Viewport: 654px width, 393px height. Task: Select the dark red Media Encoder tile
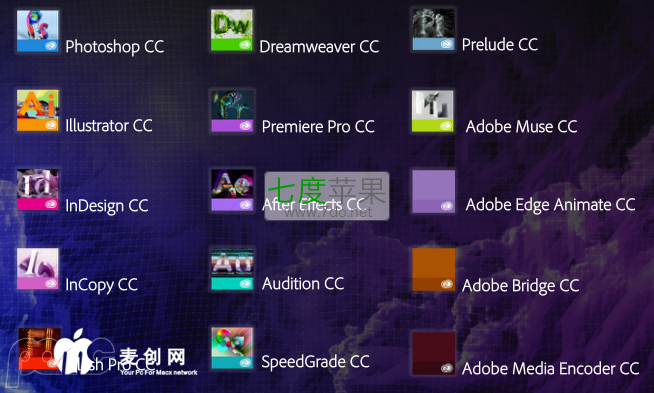click(x=433, y=354)
